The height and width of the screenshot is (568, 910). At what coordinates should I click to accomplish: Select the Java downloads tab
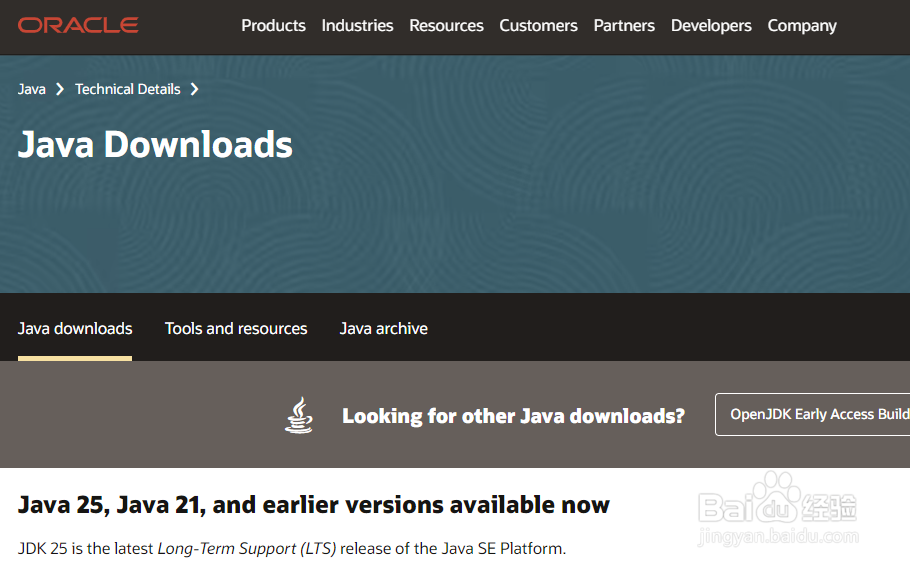click(75, 328)
